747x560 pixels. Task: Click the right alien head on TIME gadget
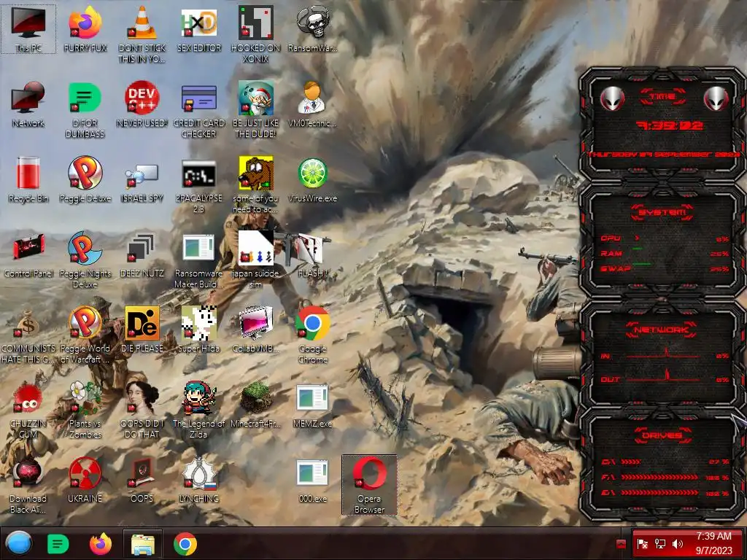[x=716, y=98]
